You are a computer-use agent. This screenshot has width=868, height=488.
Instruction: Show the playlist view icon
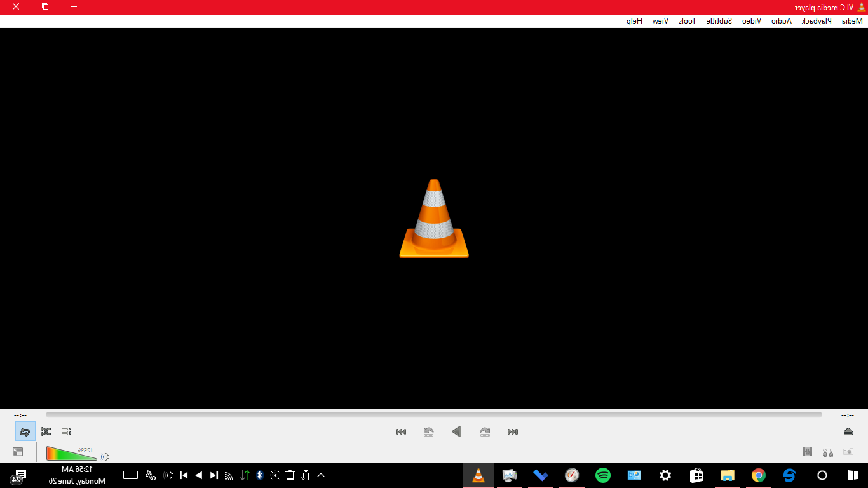(66, 431)
